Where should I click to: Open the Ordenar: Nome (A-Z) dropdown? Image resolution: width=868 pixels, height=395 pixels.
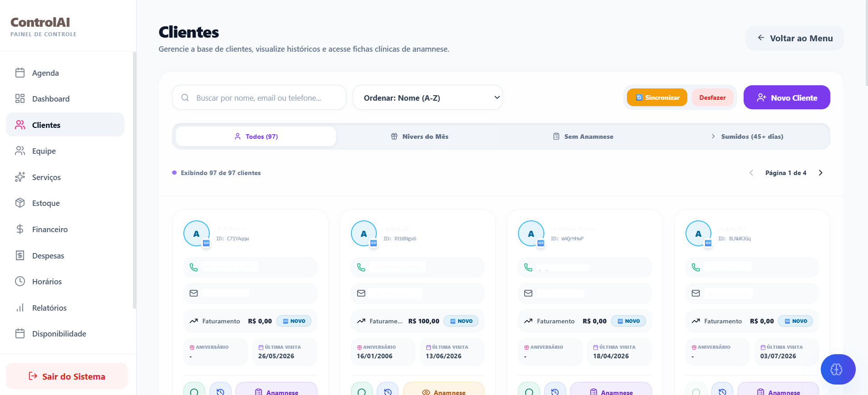point(428,98)
